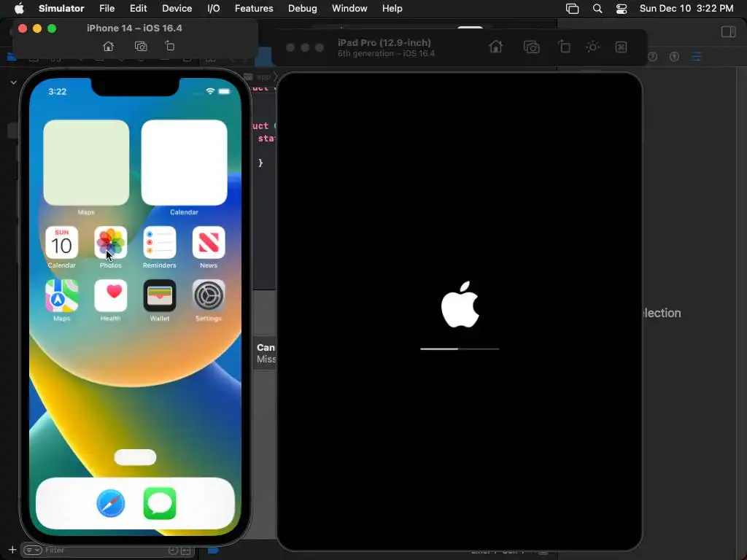This screenshot has width=747, height=560.
Task: Take screenshot in iPad Pro simulator toolbar
Action: [x=531, y=47]
